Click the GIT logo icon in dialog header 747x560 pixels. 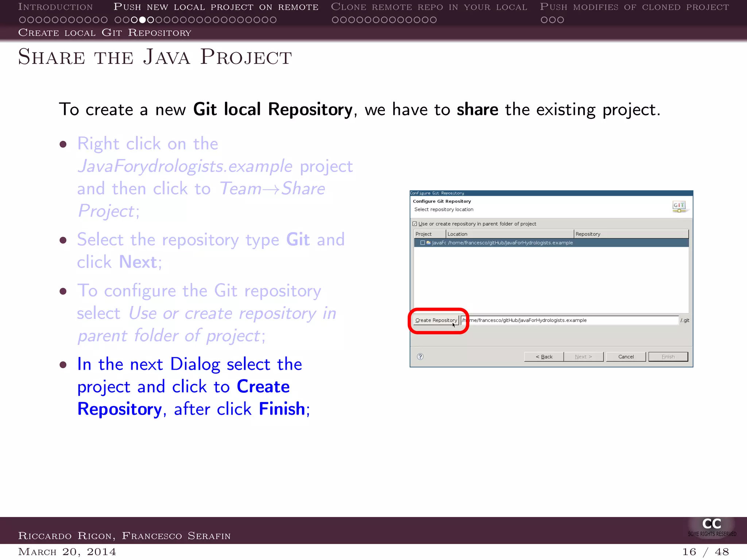pyautogui.click(x=679, y=206)
